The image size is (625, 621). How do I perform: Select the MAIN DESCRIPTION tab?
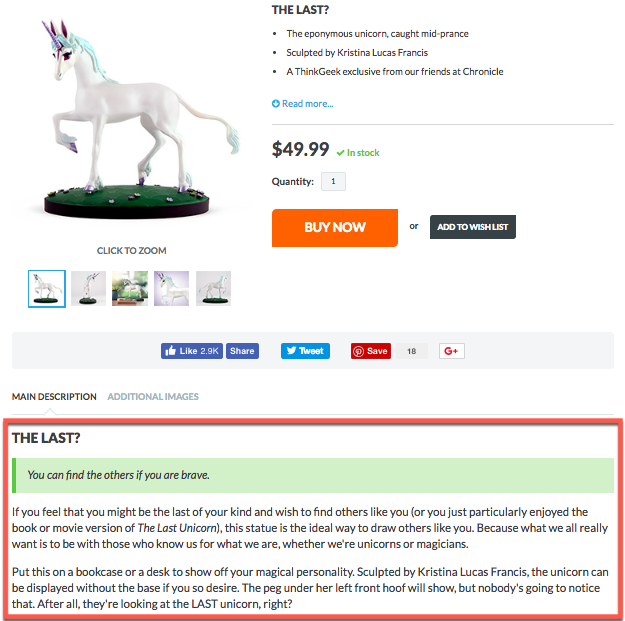click(54, 397)
